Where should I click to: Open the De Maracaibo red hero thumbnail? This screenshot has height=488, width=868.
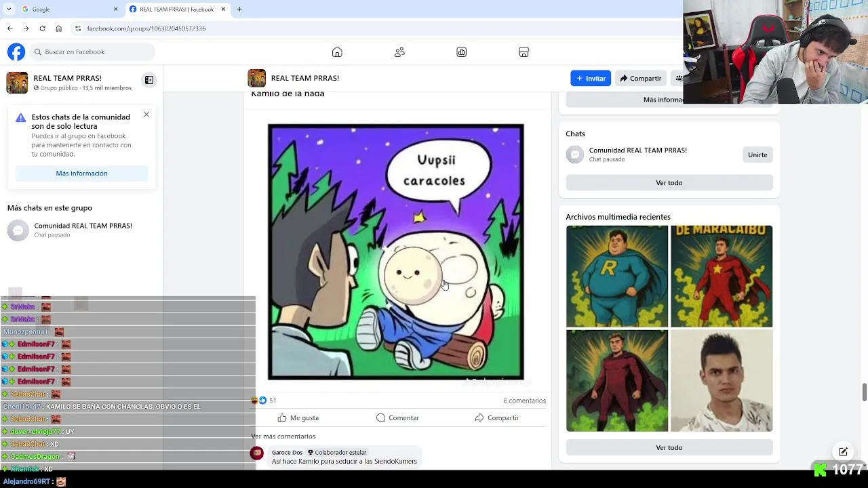pyautogui.click(x=722, y=277)
